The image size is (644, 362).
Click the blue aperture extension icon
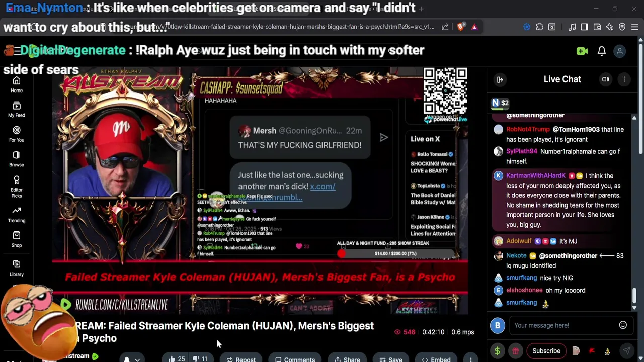[527, 27]
